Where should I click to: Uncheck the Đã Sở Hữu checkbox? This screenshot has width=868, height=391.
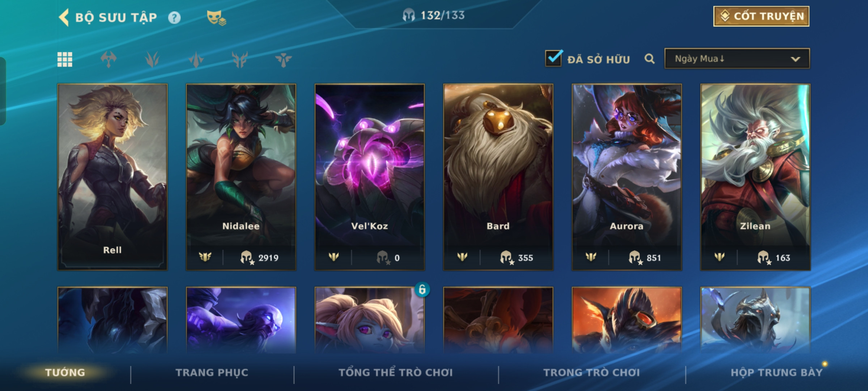point(554,58)
